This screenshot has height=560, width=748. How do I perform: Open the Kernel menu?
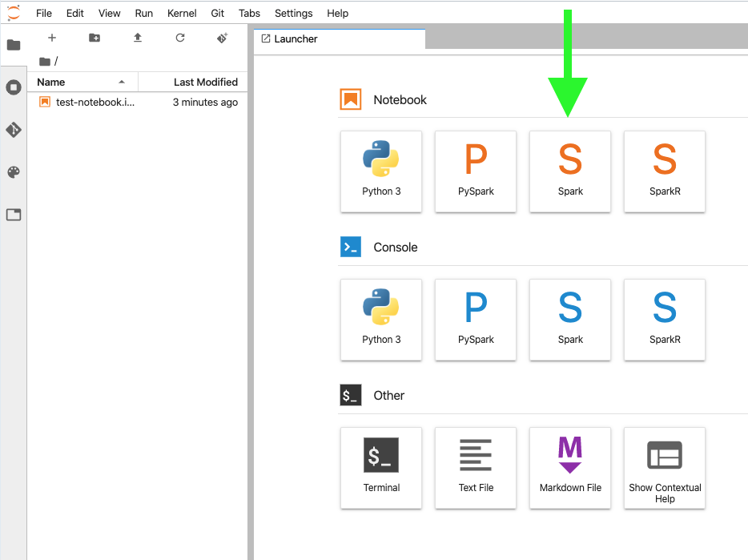click(x=182, y=14)
